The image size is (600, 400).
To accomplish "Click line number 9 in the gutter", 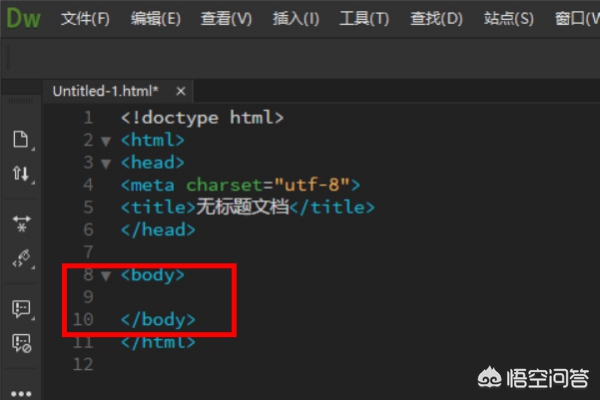I will pos(88,297).
